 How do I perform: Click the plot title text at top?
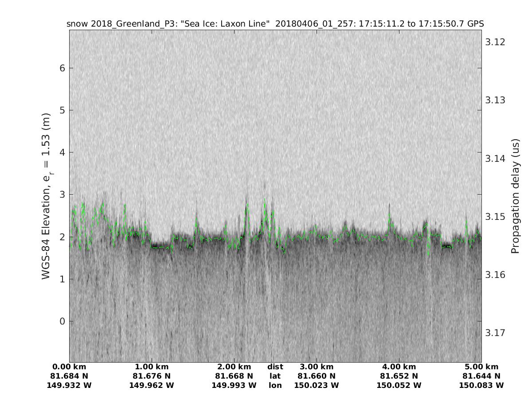(x=275, y=23)
